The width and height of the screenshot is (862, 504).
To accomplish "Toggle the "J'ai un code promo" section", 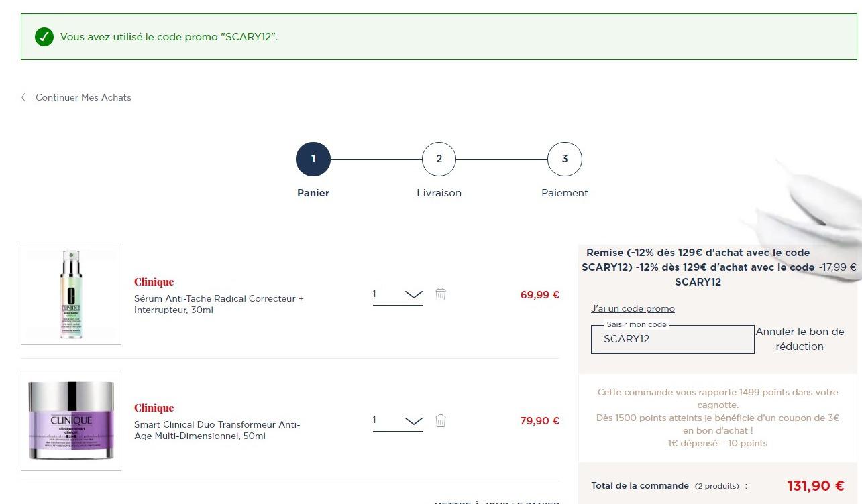I will [633, 309].
